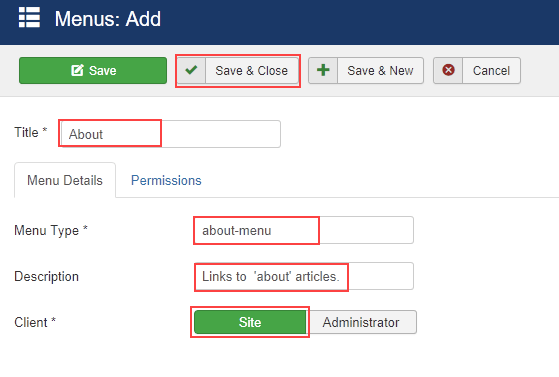Switch to the Menu Details tab
Viewport: 559px width, 377px height.
[65, 180]
